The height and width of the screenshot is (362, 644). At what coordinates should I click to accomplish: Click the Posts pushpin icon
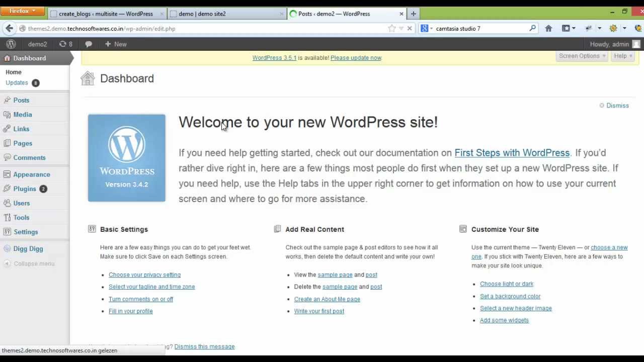point(7,101)
